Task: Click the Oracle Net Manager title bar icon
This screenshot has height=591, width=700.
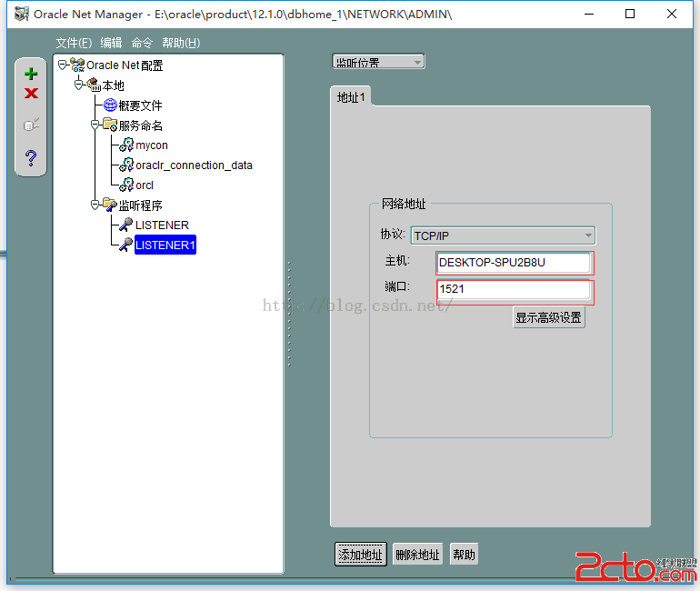Action: pyautogui.click(x=22, y=15)
